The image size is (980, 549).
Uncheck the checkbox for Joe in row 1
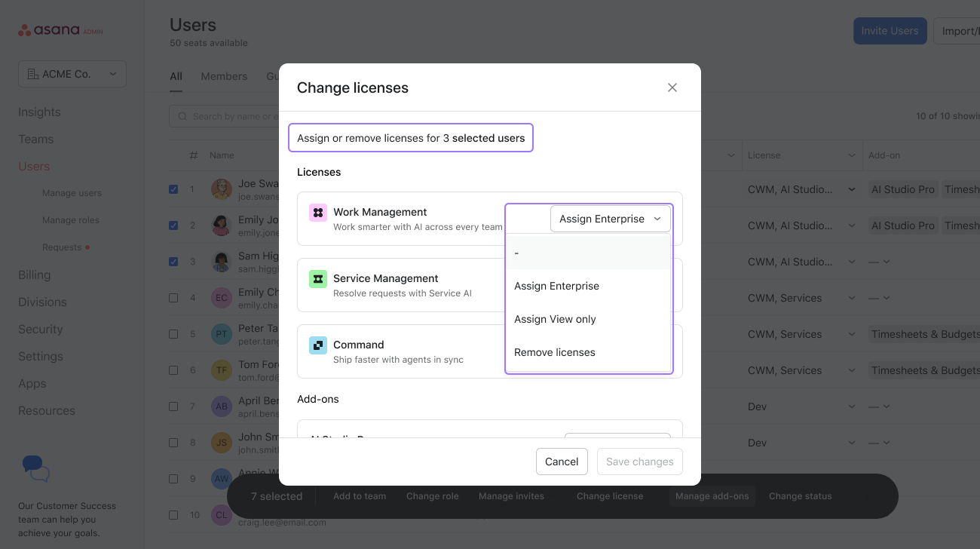coord(173,189)
